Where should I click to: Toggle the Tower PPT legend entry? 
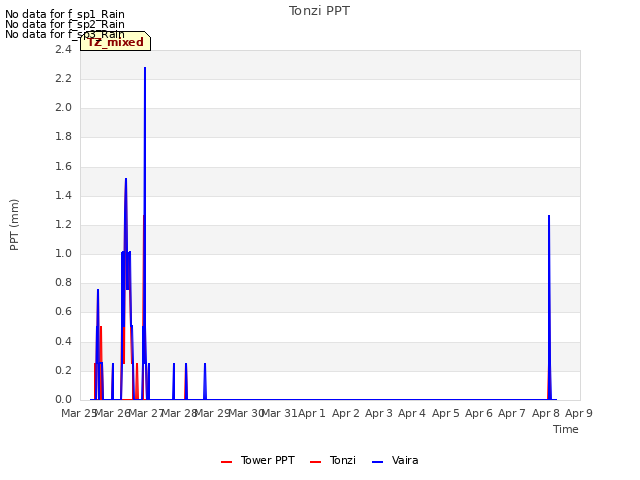tap(258, 460)
